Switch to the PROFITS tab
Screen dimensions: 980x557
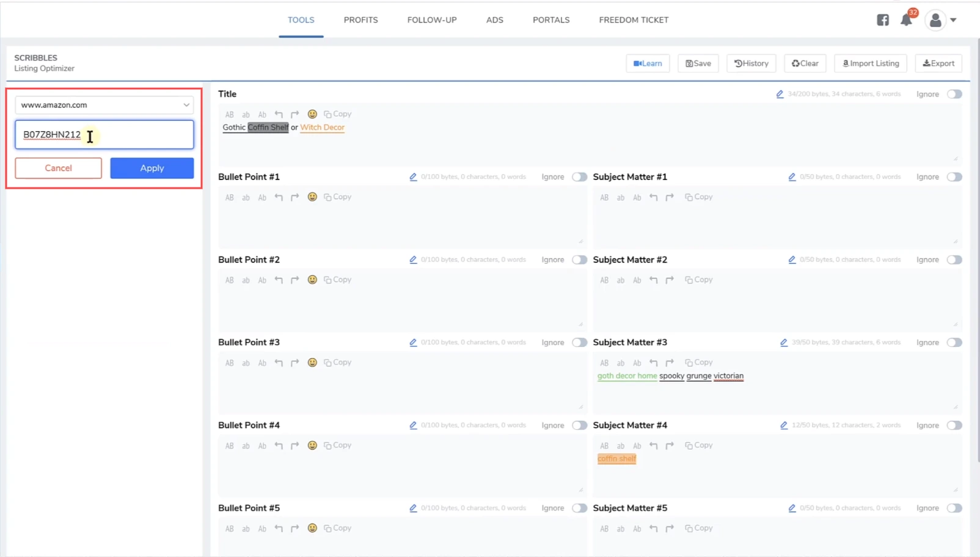360,20
